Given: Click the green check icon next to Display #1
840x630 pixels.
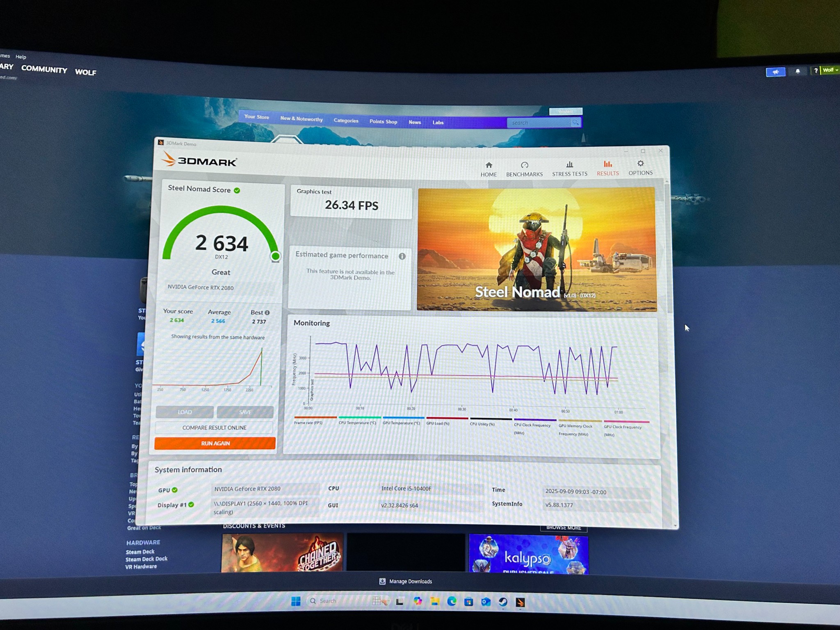Looking at the screenshot, I should coord(191,505).
